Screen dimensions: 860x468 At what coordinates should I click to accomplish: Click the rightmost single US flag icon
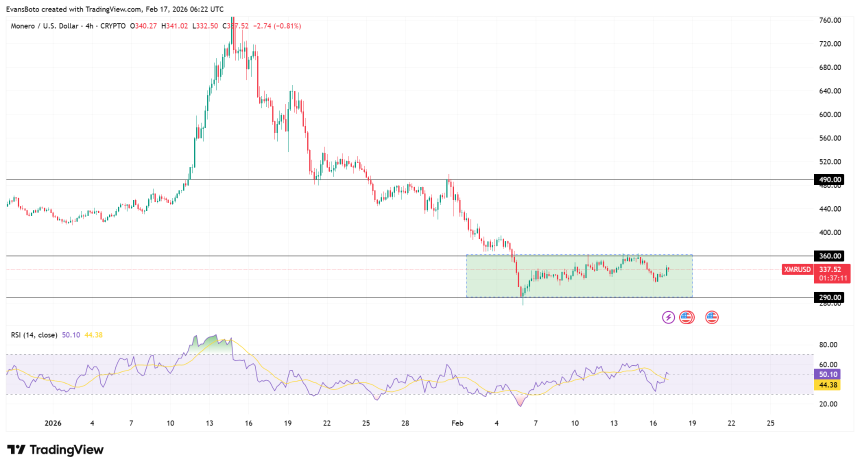pyautogui.click(x=711, y=317)
